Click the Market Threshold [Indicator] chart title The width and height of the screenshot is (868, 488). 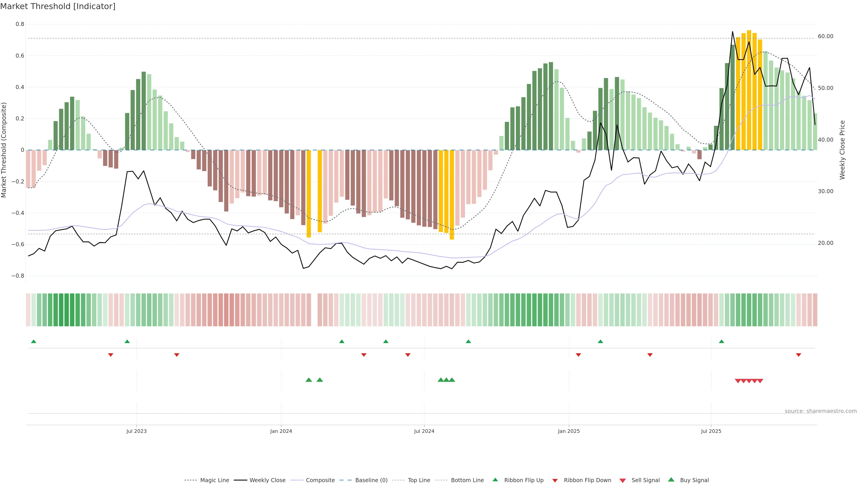pos(58,6)
